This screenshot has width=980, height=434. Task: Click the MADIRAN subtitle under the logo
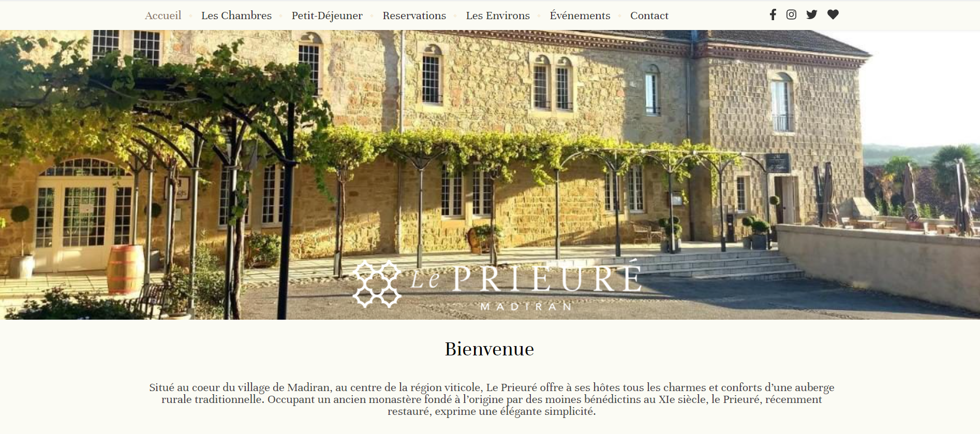pyautogui.click(x=526, y=307)
